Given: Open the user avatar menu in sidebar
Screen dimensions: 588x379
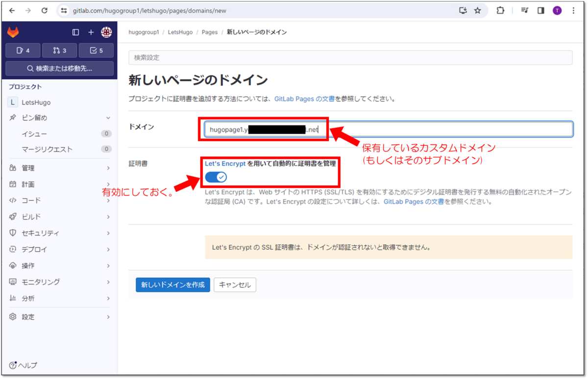Looking at the screenshot, I should pos(106,32).
